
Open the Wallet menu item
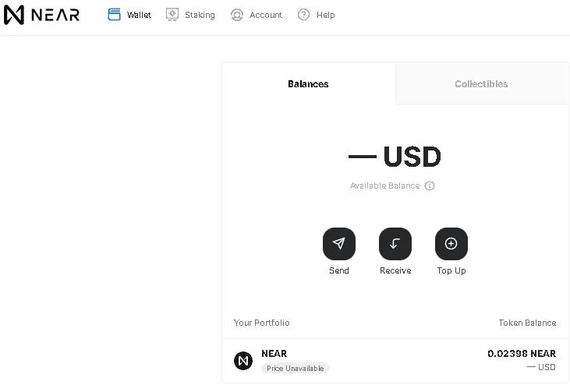click(139, 15)
